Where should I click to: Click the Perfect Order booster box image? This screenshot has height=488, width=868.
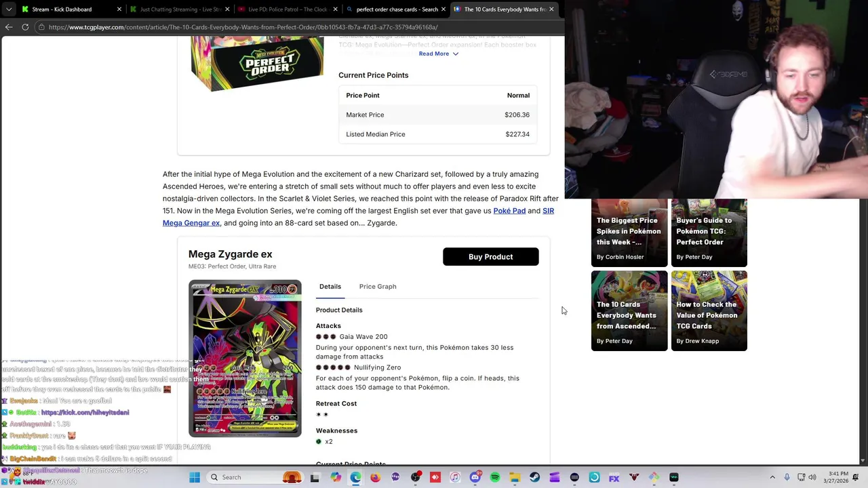point(256,64)
